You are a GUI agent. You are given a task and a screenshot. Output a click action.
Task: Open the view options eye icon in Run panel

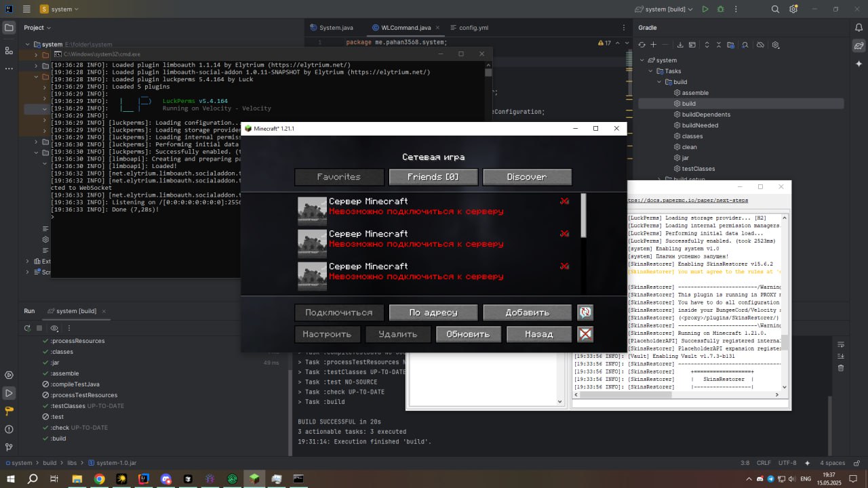54,328
